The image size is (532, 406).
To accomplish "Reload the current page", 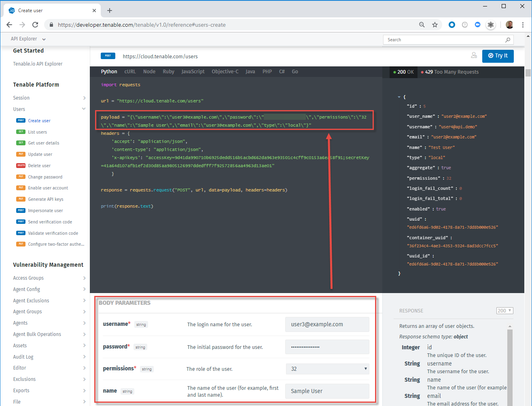I will coord(35,25).
